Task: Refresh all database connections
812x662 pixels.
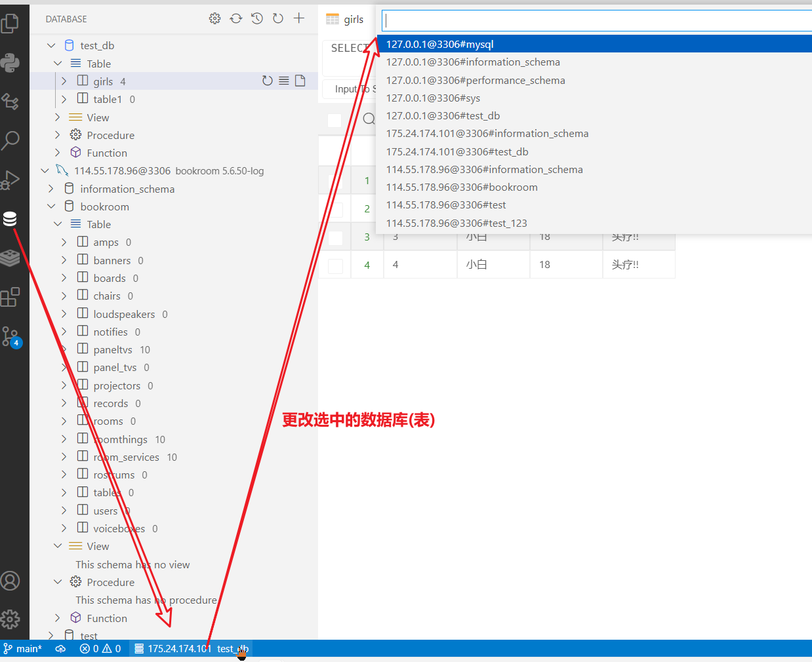Action: (x=235, y=18)
